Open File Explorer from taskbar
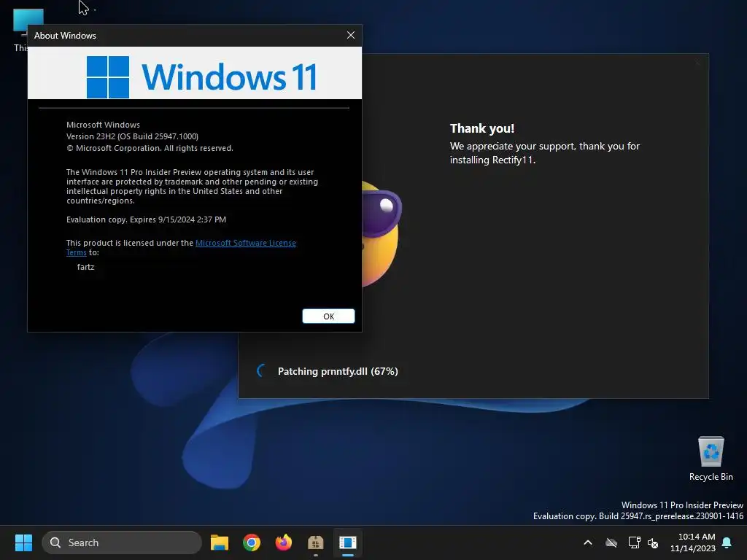Screen dimensions: 747x560 tap(220, 542)
